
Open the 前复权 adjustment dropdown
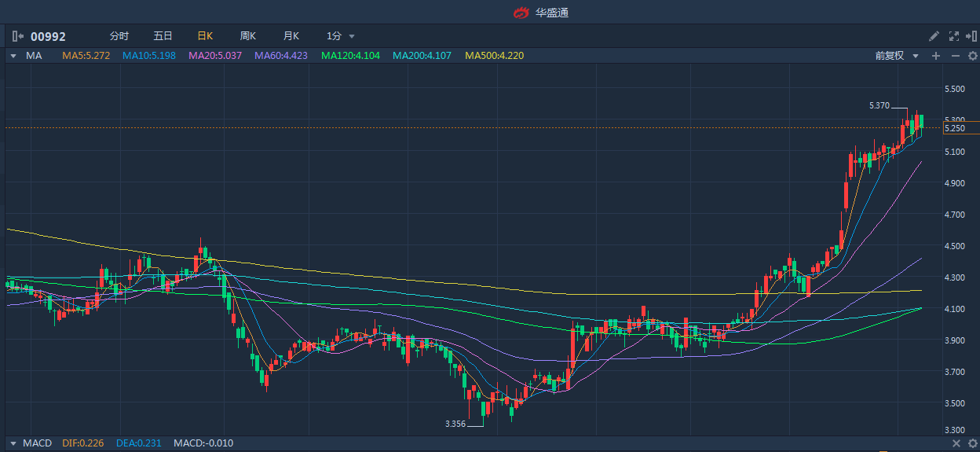coord(894,56)
